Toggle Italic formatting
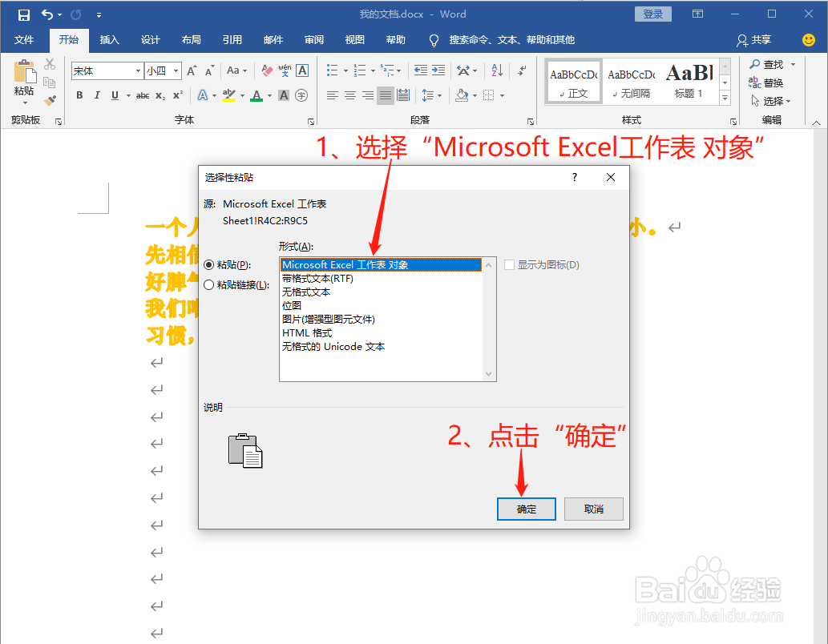This screenshot has width=828, height=644. pyautogui.click(x=97, y=95)
